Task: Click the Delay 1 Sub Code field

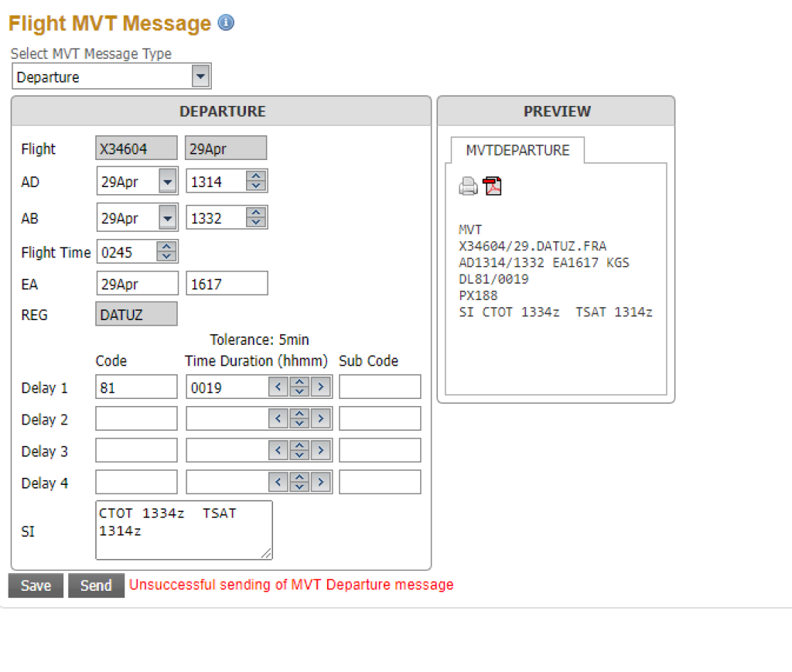Action: (380, 387)
